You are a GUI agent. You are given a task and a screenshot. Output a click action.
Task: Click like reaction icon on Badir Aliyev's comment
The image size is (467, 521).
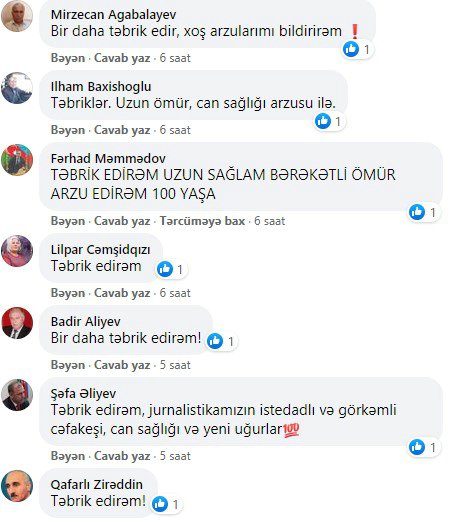pyautogui.click(x=215, y=341)
